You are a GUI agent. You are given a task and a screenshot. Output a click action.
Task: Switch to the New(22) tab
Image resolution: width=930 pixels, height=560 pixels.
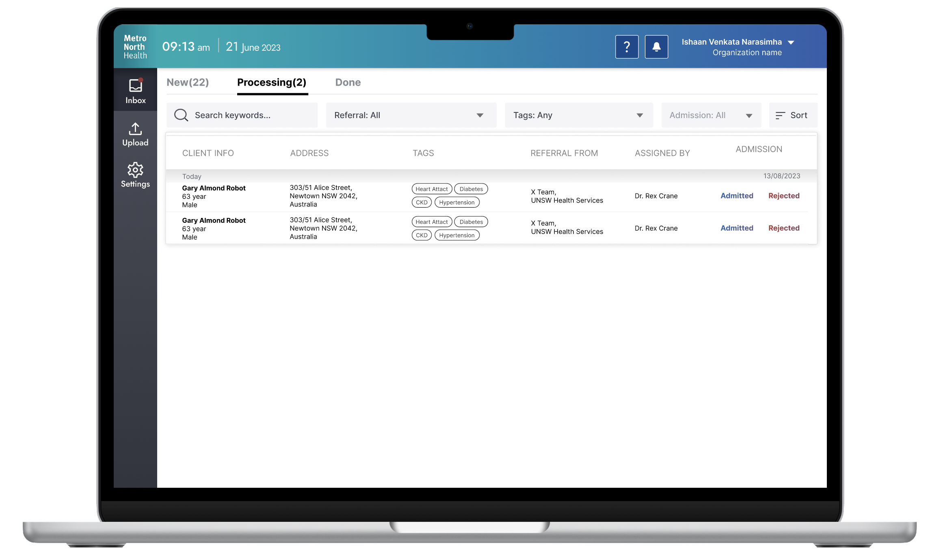[x=188, y=82]
